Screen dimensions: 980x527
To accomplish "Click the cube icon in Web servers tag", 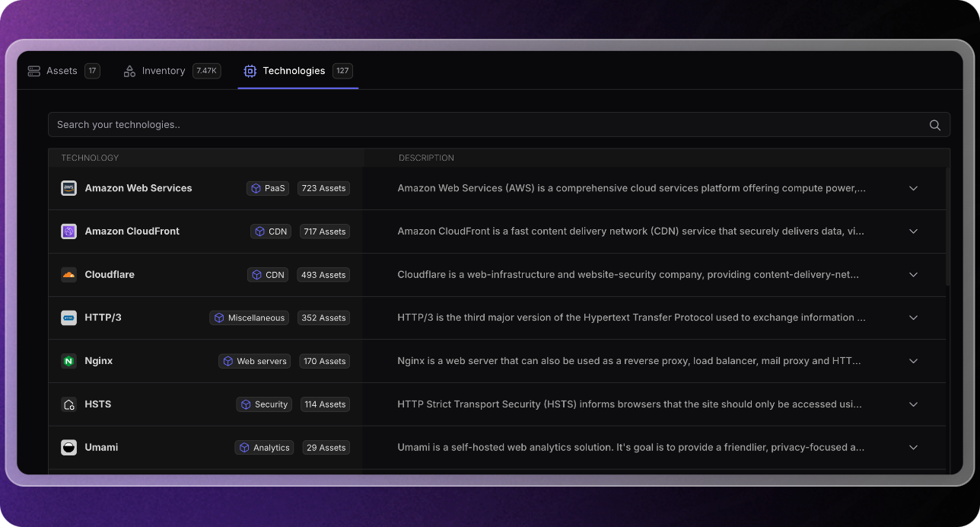I will [228, 361].
